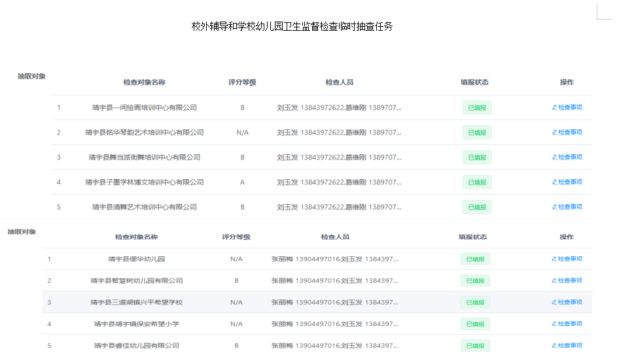The image size is (619, 364).
Task: Select name 靖宇县一间绘画培训中心有限公司
Action: pyautogui.click(x=145, y=108)
